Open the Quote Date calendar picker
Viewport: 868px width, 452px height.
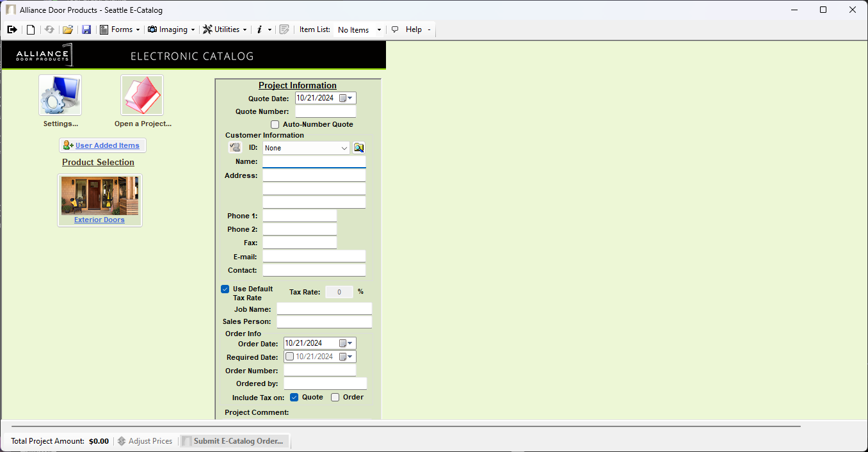[x=346, y=99]
